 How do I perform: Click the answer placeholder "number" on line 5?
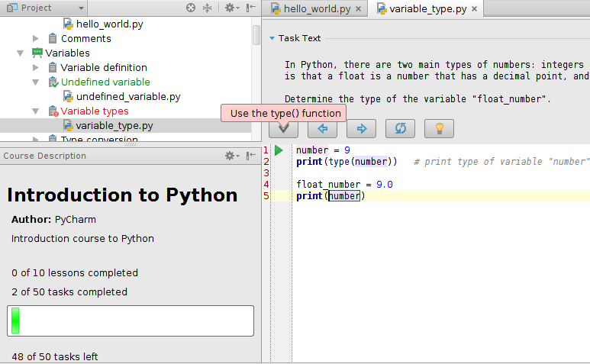click(x=345, y=196)
